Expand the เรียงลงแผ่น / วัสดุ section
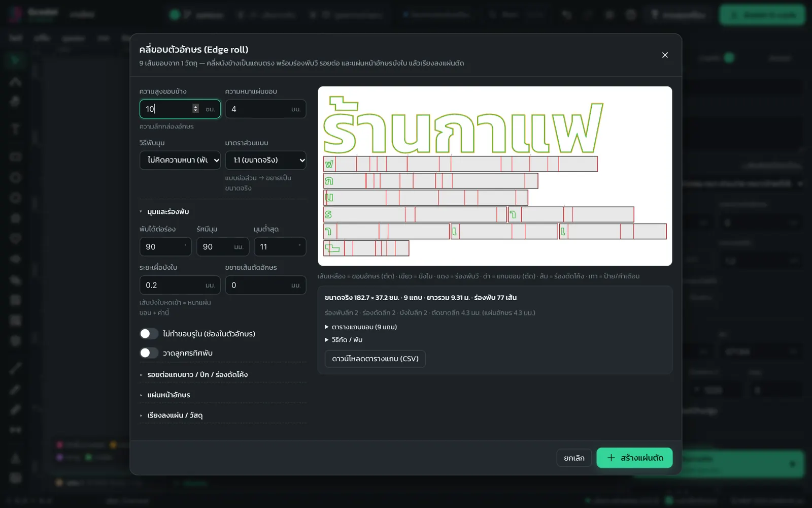This screenshot has width=812, height=508. 172,415
